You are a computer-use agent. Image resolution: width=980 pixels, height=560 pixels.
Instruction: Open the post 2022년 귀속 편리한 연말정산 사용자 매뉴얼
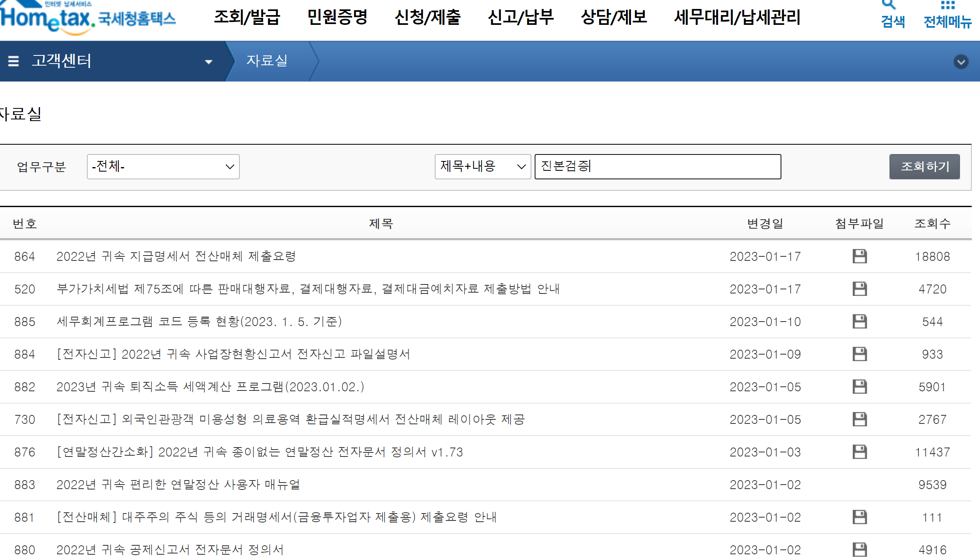(x=178, y=485)
